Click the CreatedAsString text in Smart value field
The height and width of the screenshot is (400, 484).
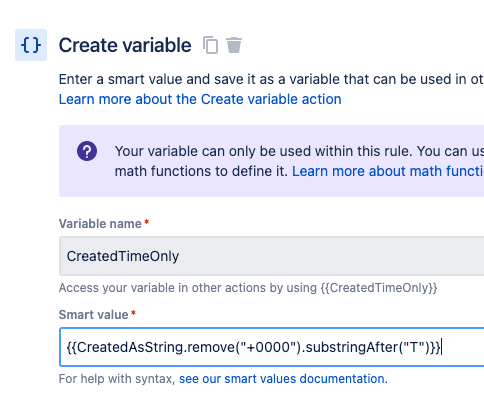click(x=130, y=347)
